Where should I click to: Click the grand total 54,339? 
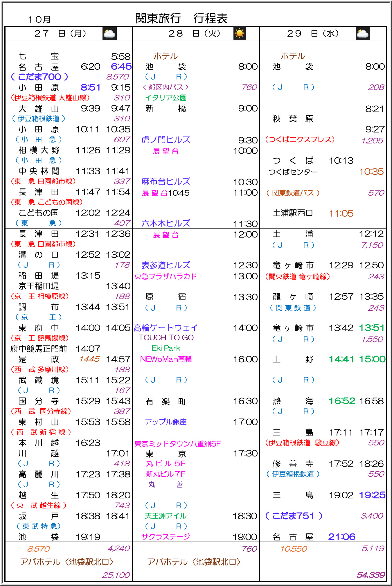tap(371, 575)
